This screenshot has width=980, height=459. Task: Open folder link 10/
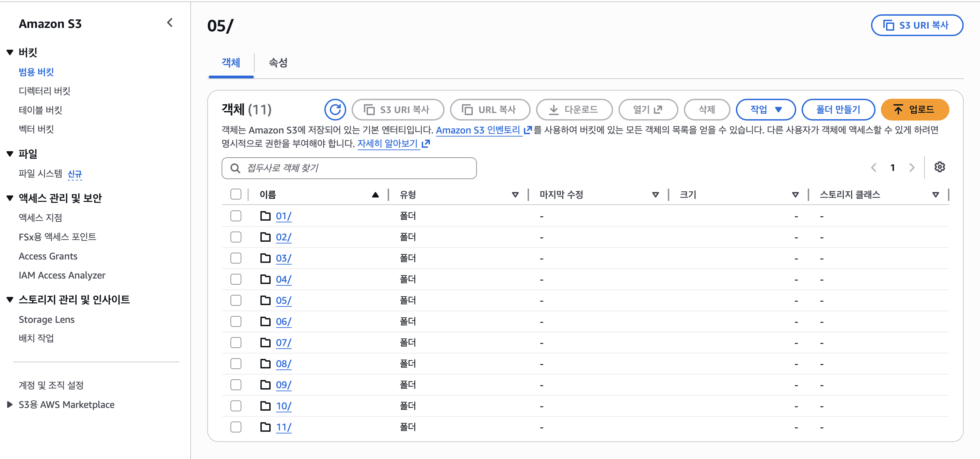point(284,406)
